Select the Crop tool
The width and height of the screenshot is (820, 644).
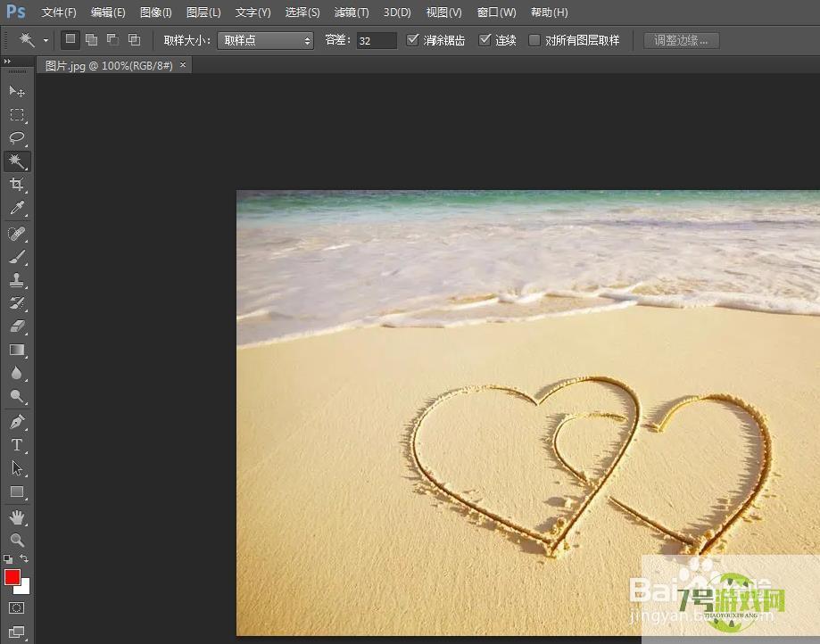tap(17, 185)
